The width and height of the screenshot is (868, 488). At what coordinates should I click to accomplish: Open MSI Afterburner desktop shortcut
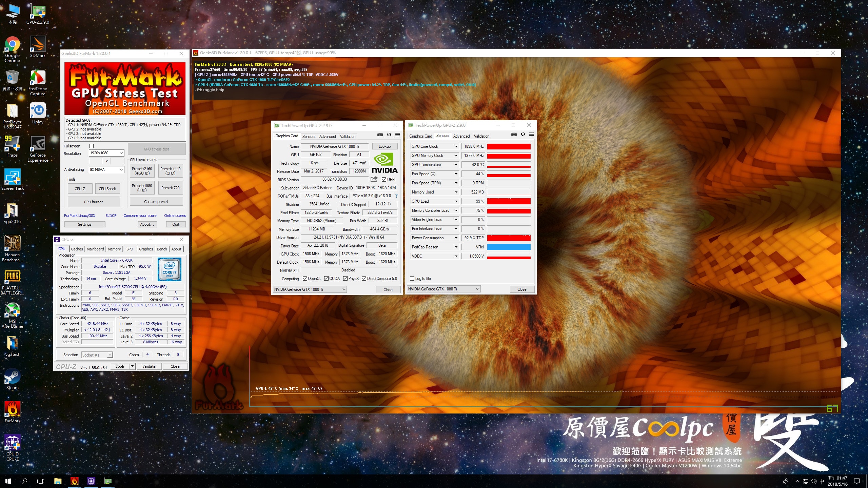(12, 315)
